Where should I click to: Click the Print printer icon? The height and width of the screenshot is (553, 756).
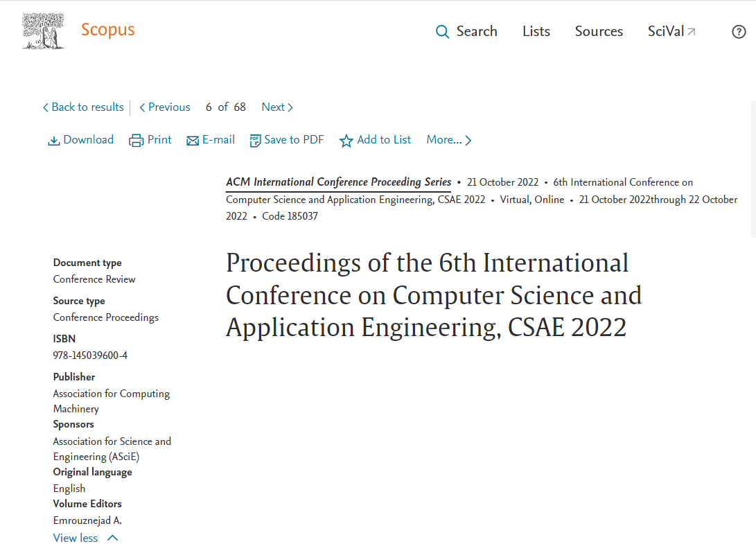tap(137, 141)
